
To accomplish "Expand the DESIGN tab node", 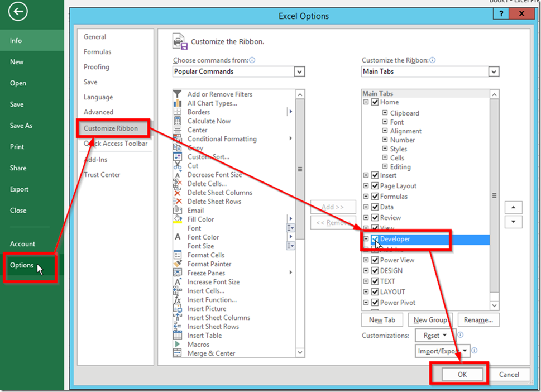I will click(366, 270).
